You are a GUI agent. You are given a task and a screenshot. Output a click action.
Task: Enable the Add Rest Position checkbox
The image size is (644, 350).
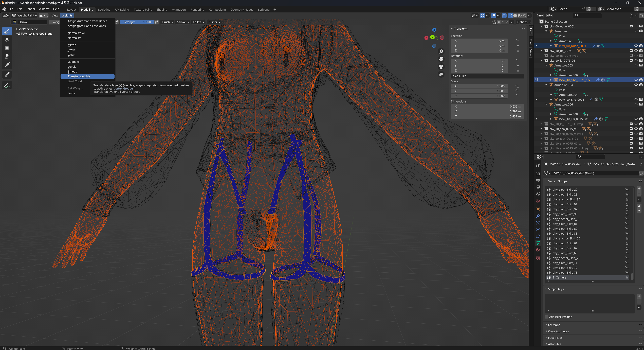pos(547,317)
